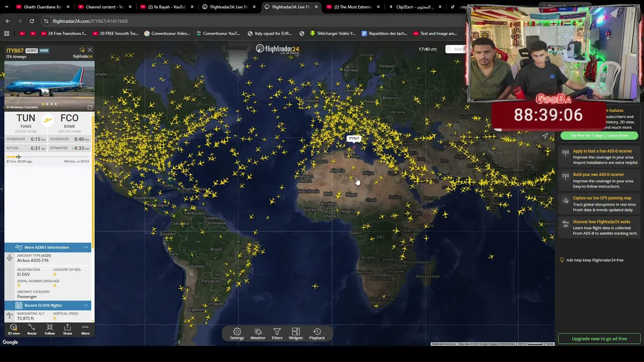This screenshot has width=644, height=362.
Task: Open the 'Text and Image ani...' bookmark
Action: (435, 34)
